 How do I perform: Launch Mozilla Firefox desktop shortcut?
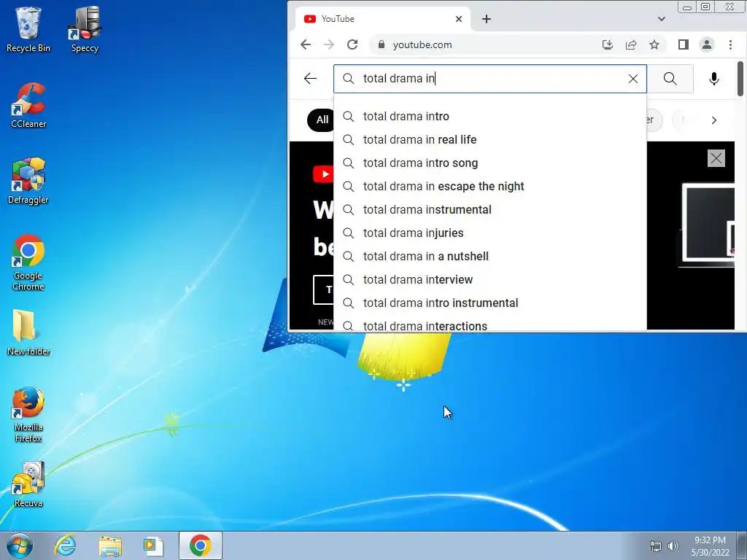28,414
